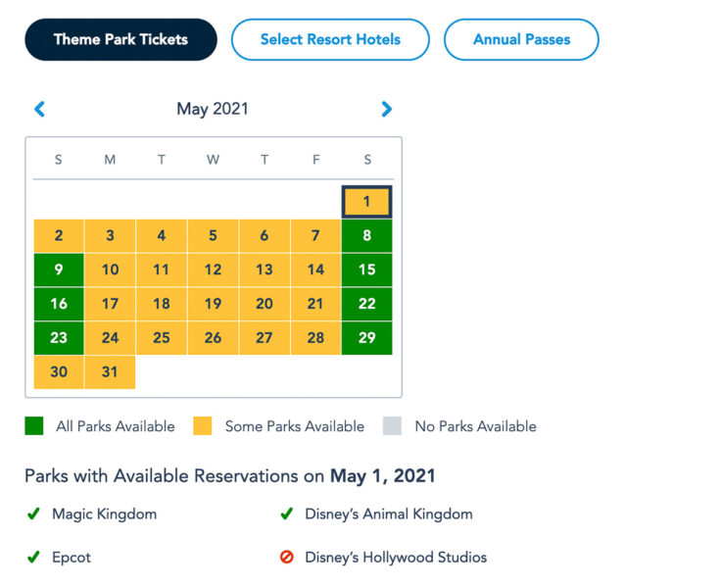The image size is (720, 588).
Task: Select May 29 green date
Action: click(367, 338)
